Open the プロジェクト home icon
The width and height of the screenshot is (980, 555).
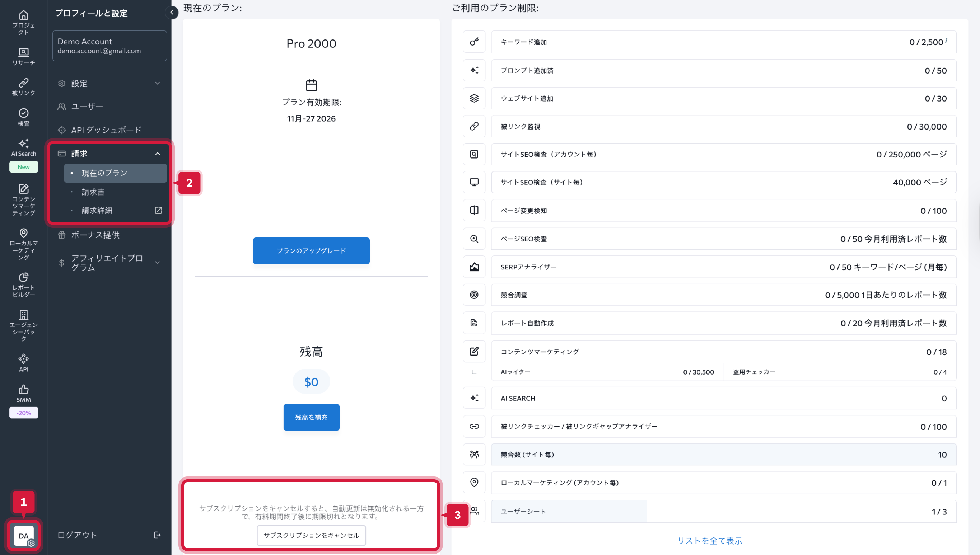[23, 16]
